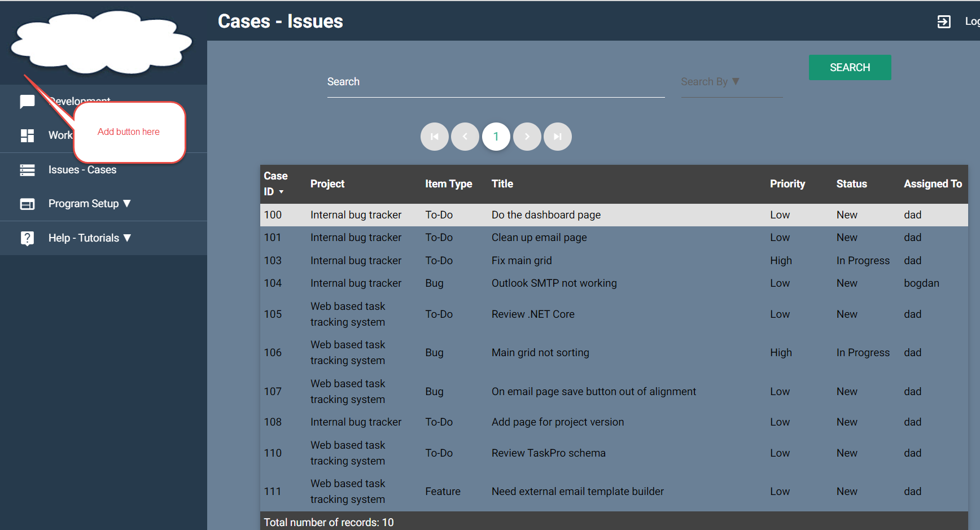The image size is (980, 530).
Task: Click the Issues - Cases list icon
Action: click(x=27, y=170)
